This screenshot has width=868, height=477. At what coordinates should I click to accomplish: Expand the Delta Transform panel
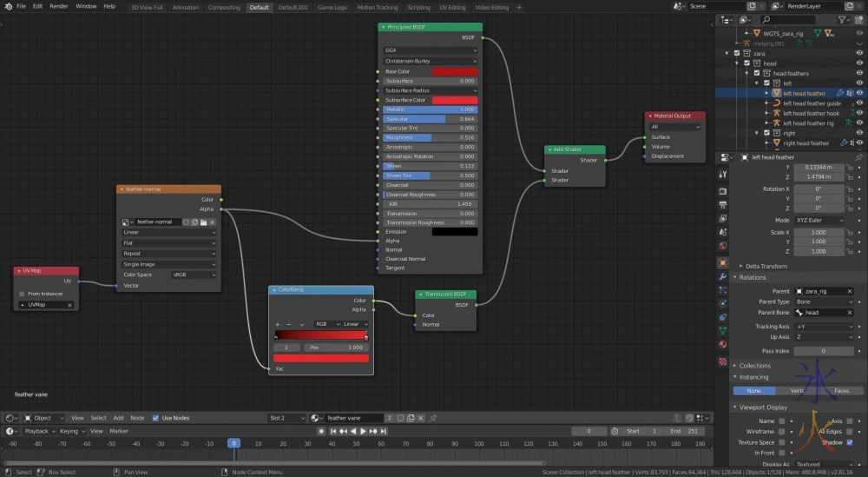click(x=764, y=266)
